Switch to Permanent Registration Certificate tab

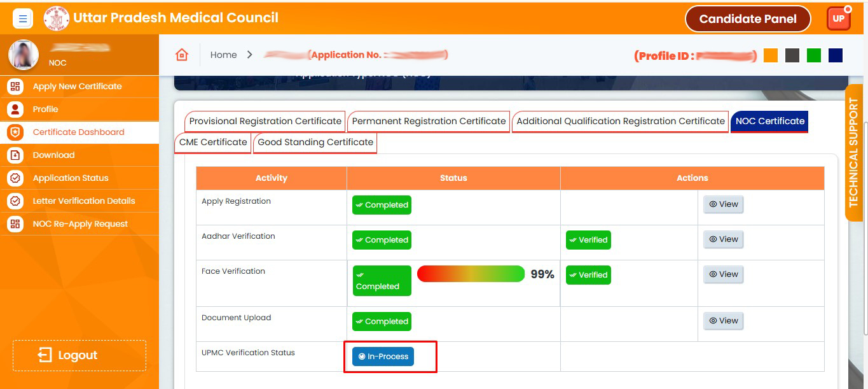click(429, 121)
